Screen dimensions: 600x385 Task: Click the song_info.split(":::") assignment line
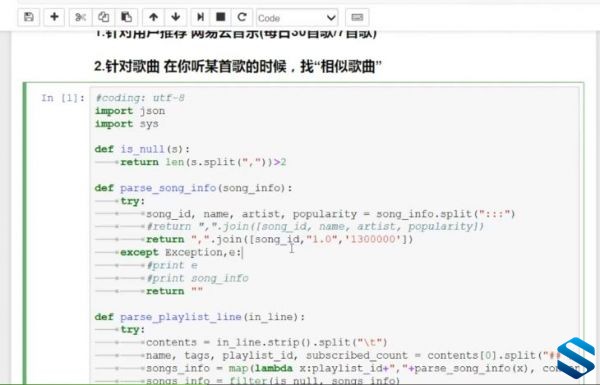[x=331, y=214]
